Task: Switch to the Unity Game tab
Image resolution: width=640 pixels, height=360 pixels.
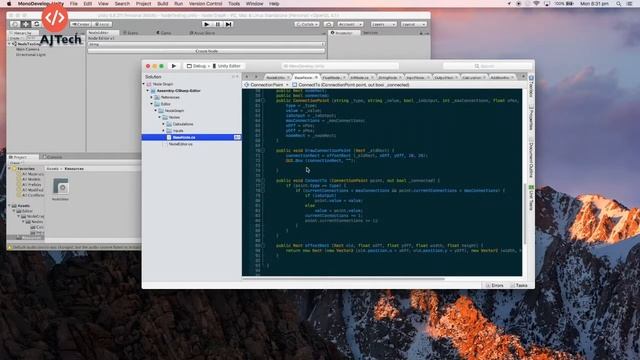Action: pos(164,33)
